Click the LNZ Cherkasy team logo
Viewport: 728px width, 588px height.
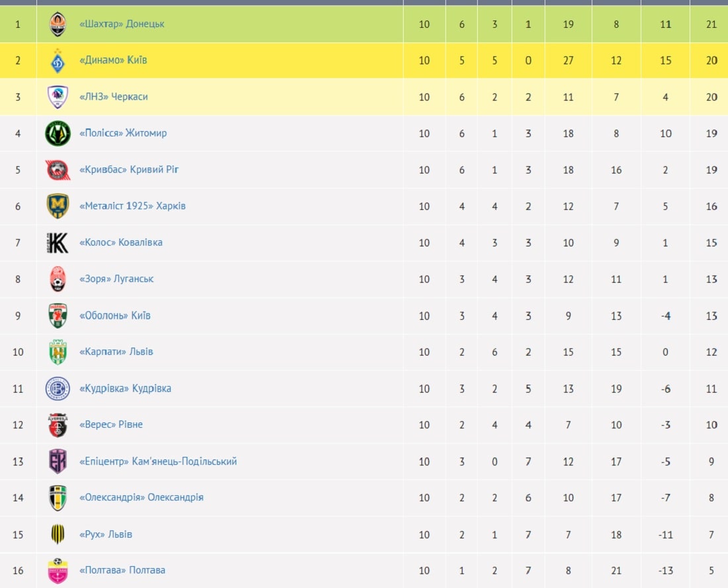[x=58, y=97]
